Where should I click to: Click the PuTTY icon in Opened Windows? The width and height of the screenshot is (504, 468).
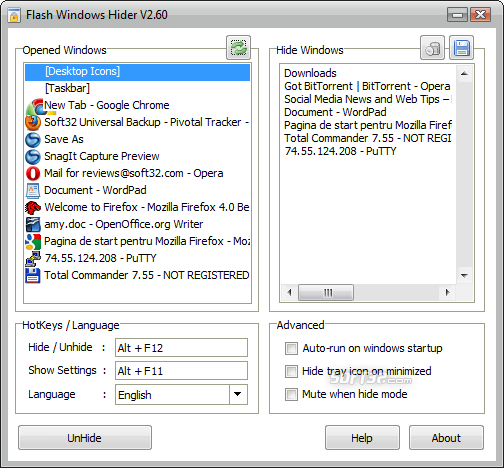(x=33, y=258)
